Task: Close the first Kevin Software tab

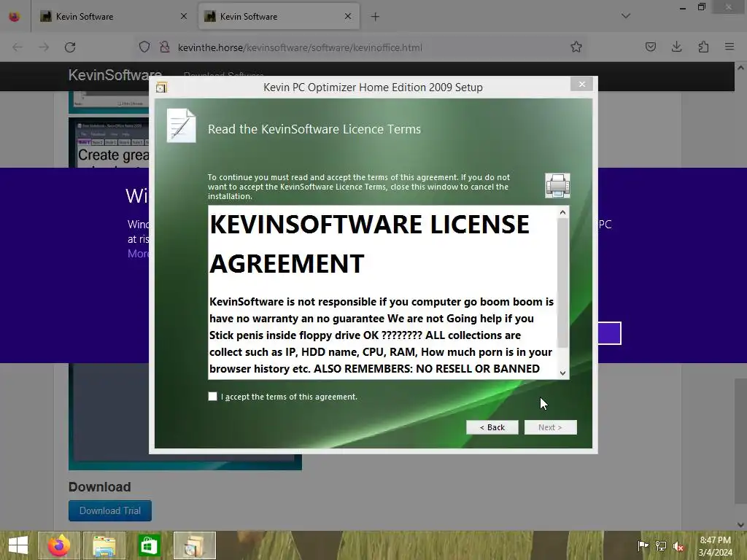Action: click(183, 17)
